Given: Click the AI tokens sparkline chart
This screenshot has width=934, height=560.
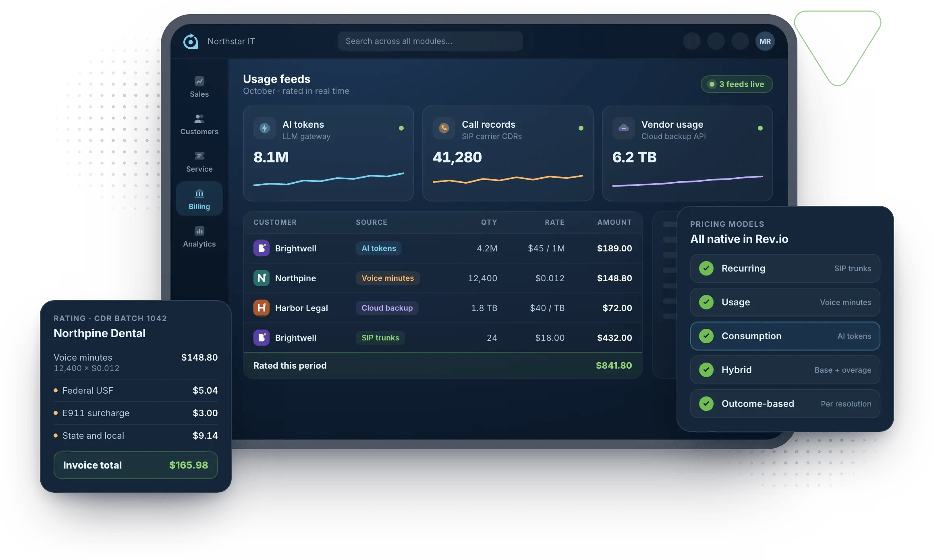Looking at the screenshot, I should [328, 179].
